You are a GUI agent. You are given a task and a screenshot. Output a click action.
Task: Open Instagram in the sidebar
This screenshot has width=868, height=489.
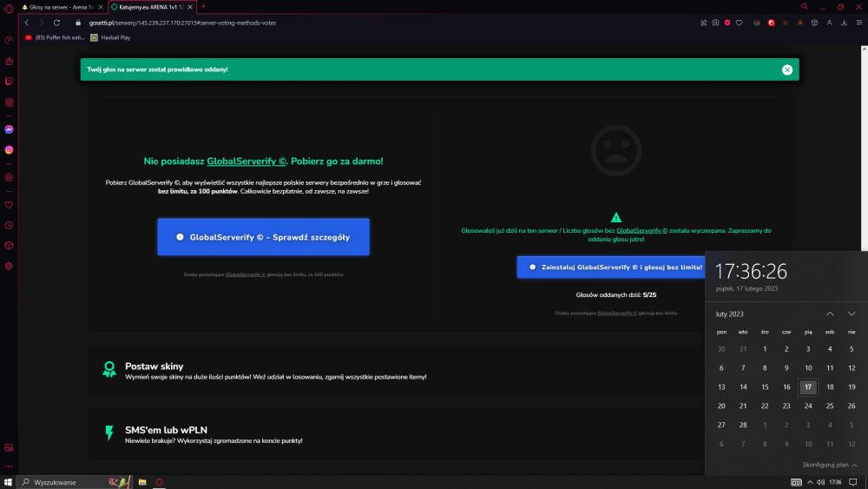coord(9,150)
